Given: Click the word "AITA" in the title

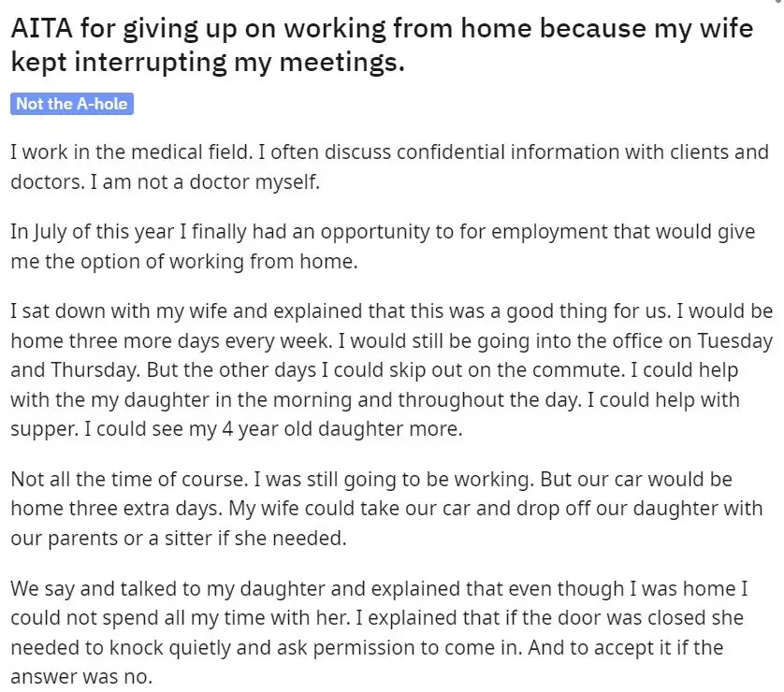Looking at the screenshot, I should tap(42, 28).
